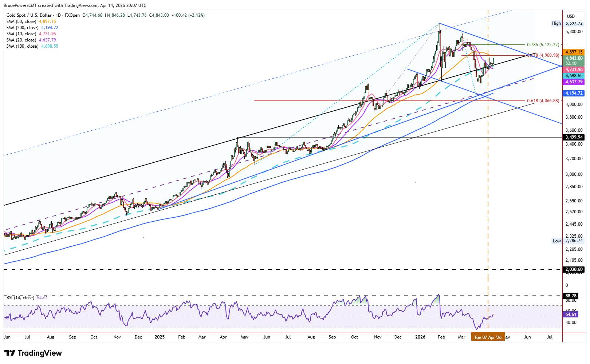Click the 2,570.00 price axis label

click(574, 212)
